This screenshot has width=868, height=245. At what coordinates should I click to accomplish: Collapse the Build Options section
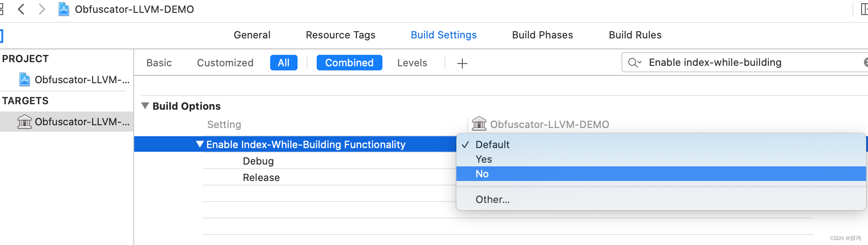click(x=145, y=106)
